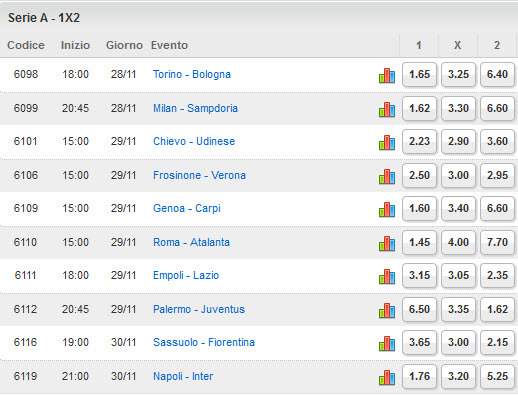518x396 pixels.
Task: Show stats icon for Frosinone - Verona
Action: pos(387,176)
